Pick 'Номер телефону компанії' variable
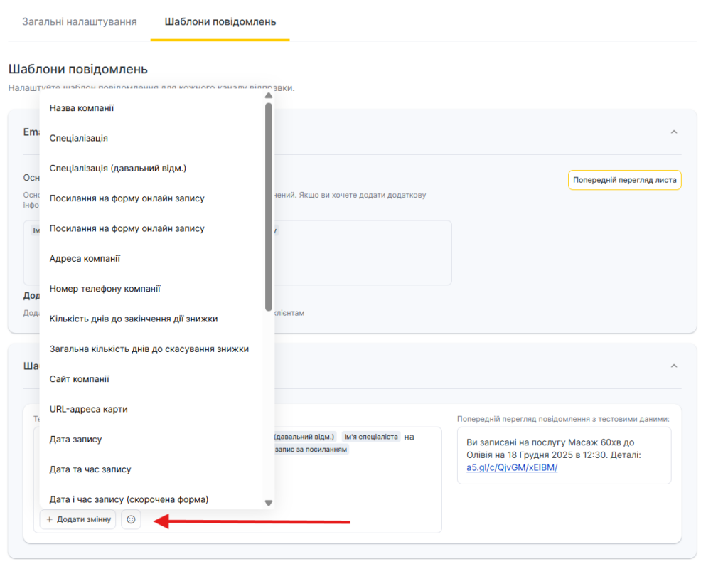 tap(105, 289)
